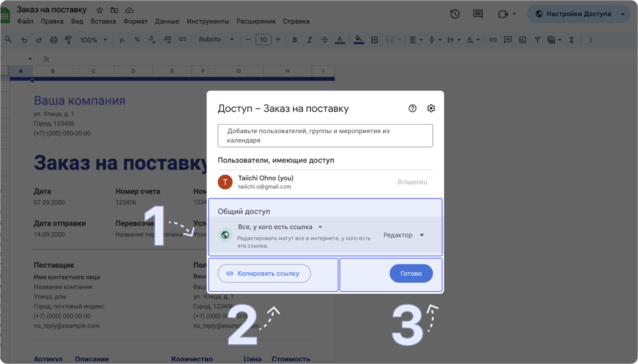Open share settings gear icon
Screen dimensions: 638x364
(431, 108)
